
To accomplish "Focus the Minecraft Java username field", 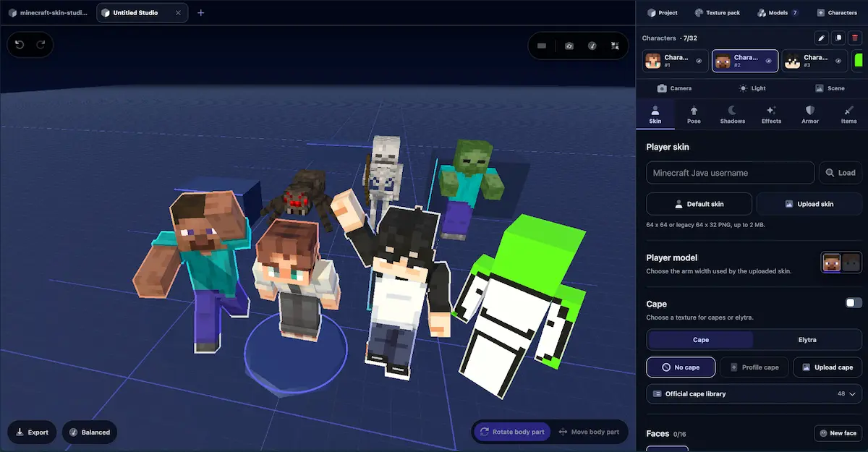I will point(730,173).
